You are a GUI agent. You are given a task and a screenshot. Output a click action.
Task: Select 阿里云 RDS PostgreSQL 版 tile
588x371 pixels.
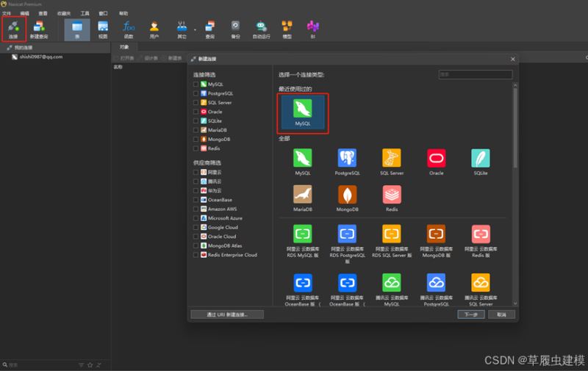click(347, 244)
